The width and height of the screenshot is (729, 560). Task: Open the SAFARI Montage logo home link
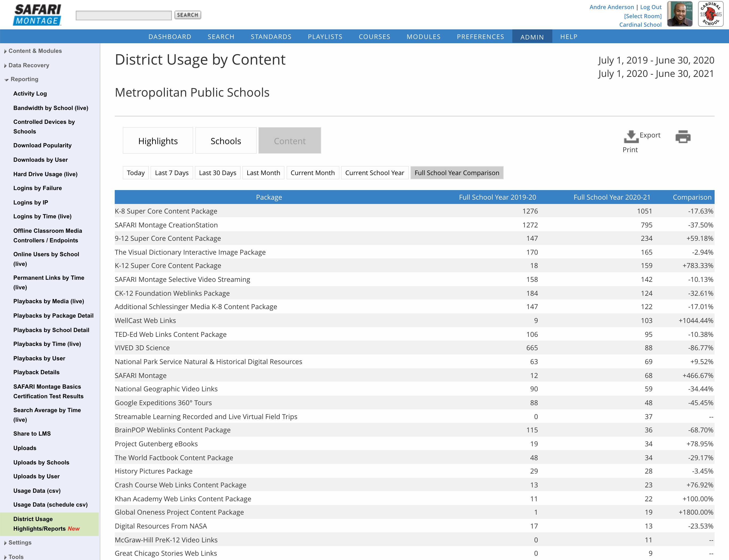37,15
